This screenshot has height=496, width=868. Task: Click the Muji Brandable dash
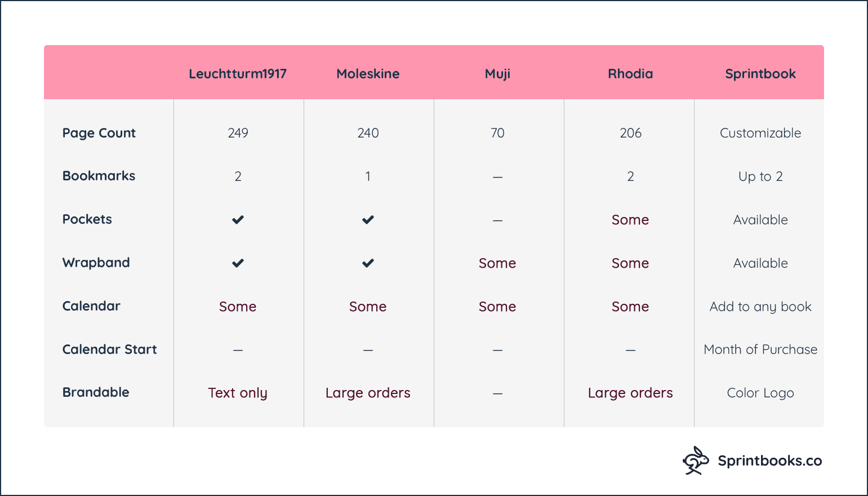497,393
